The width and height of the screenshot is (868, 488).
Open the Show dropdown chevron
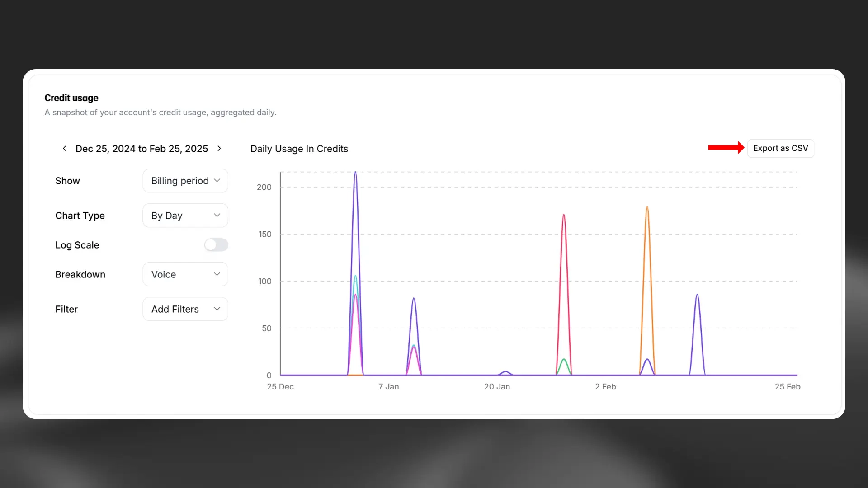tap(217, 180)
